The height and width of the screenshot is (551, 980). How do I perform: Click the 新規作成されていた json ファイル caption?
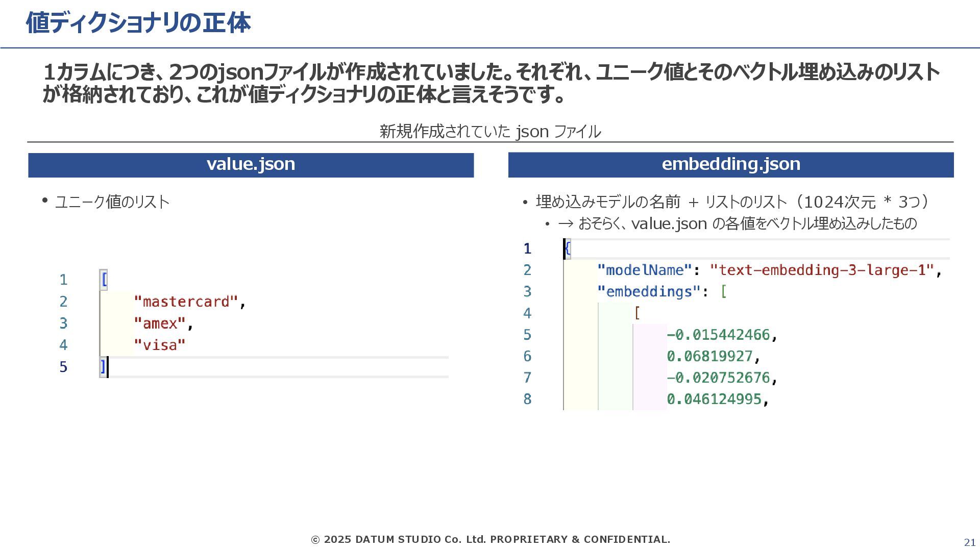point(490,132)
